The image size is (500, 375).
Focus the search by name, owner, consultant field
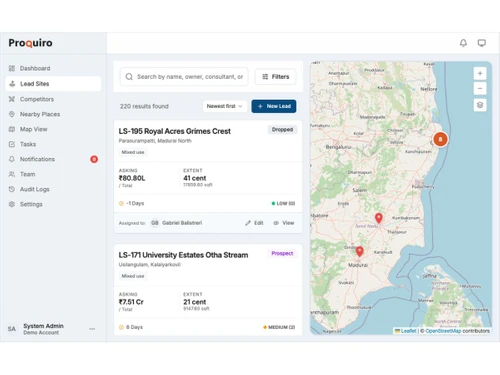(x=184, y=77)
